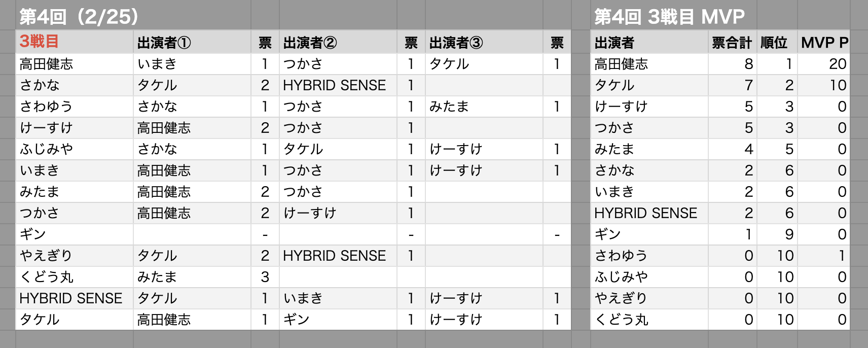Select the MVP points cell showing 20
This screenshot has width=868, height=348.
pos(824,64)
